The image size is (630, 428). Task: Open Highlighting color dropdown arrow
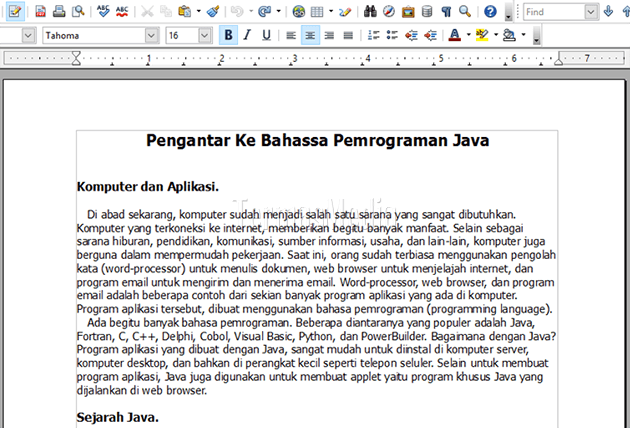point(496,35)
